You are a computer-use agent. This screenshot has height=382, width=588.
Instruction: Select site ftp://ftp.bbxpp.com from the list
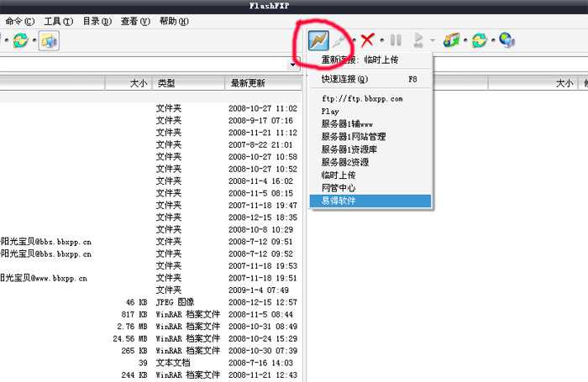[x=370, y=98]
